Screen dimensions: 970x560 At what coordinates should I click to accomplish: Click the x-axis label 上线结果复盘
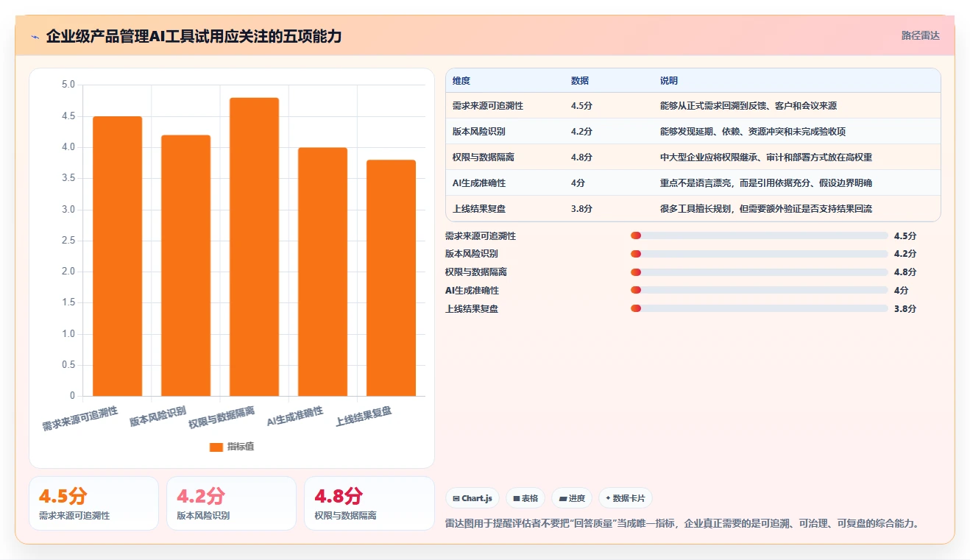[x=364, y=416]
